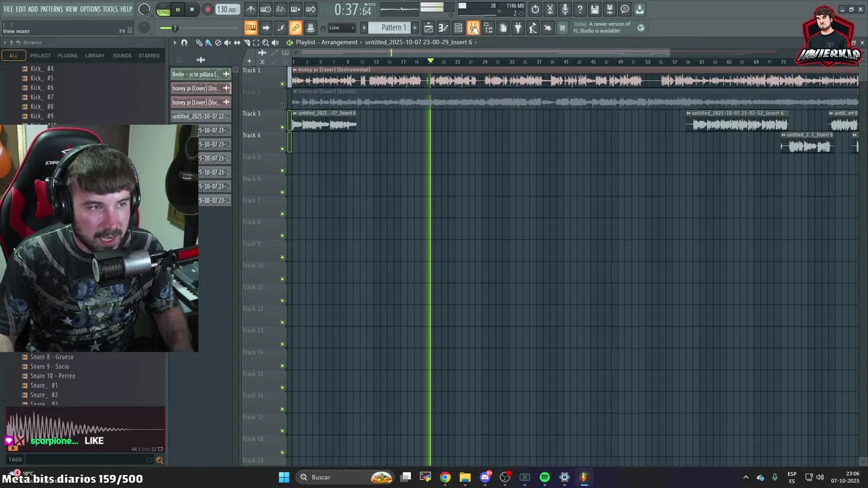The width and height of the screenshot is (868, 488).
Task: Open the plugin picker plug icon
Action: (x=518, y=28)
